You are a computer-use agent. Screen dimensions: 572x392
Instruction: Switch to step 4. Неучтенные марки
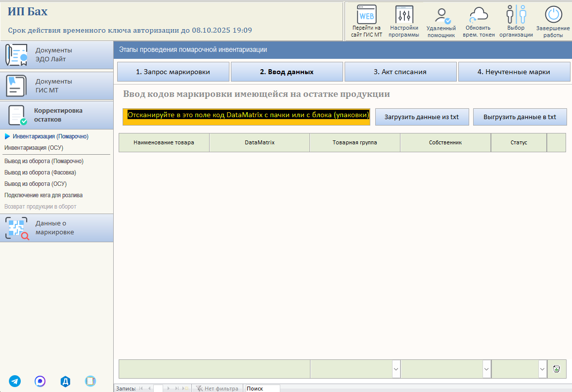[x=514, y=72]
